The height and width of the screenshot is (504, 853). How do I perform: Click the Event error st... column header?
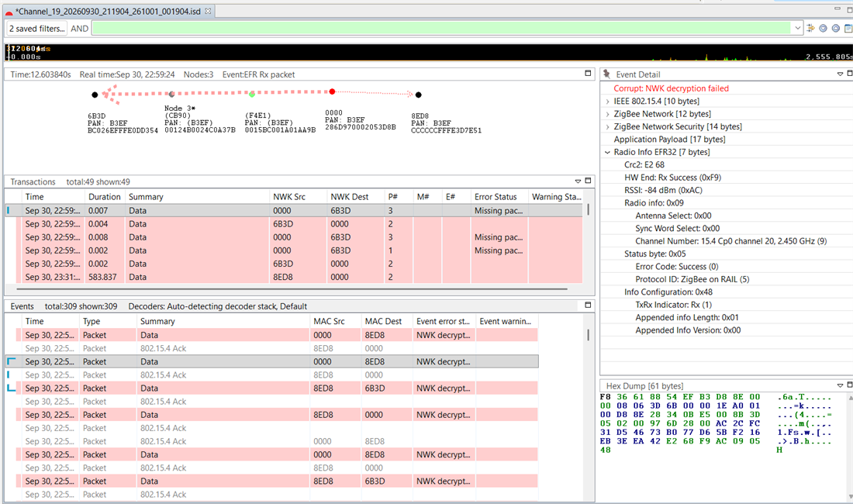443,321
